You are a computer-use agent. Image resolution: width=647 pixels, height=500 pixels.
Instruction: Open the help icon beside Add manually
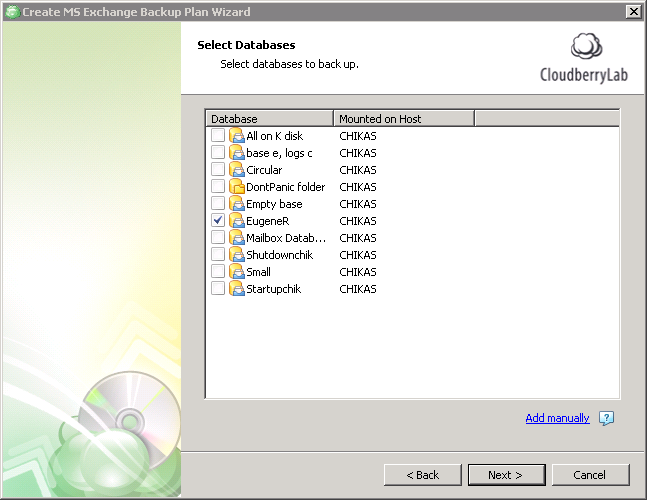click(x=607, y=418)
